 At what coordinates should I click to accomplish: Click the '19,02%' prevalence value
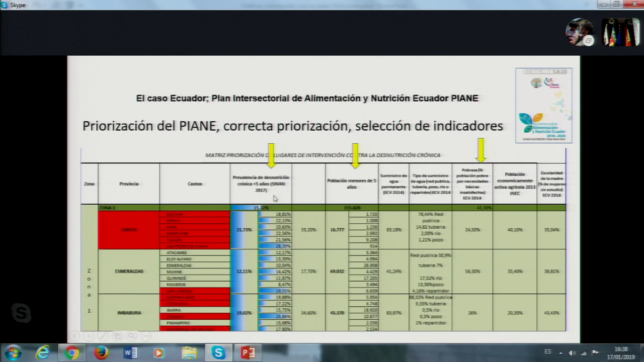[244, 313]
